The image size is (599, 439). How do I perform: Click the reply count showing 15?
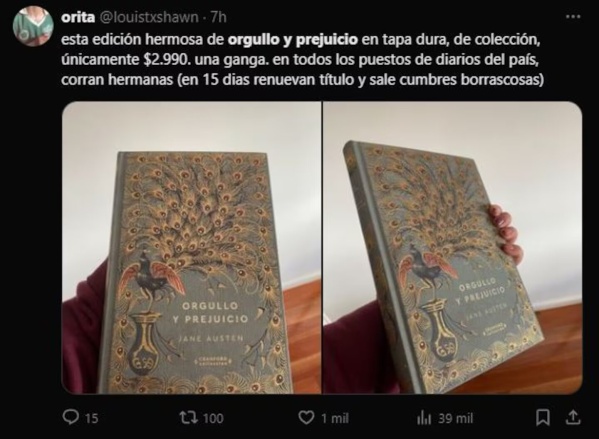coord(92,418)
